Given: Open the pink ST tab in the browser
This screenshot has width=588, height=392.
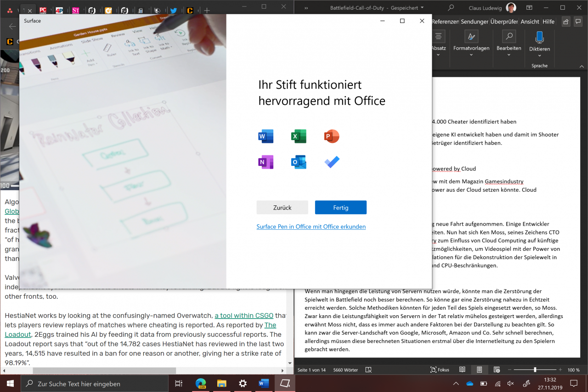Looking at the screenshot, I should pos(76,10).
